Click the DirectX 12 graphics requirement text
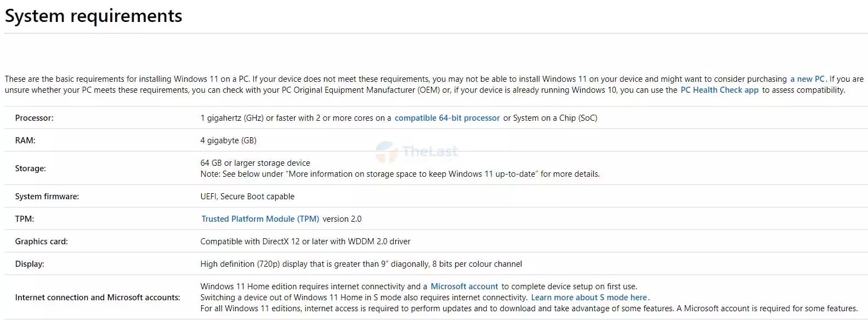This screenshot has height=320, width=868. pyautogui.click(x=305, y=242)
